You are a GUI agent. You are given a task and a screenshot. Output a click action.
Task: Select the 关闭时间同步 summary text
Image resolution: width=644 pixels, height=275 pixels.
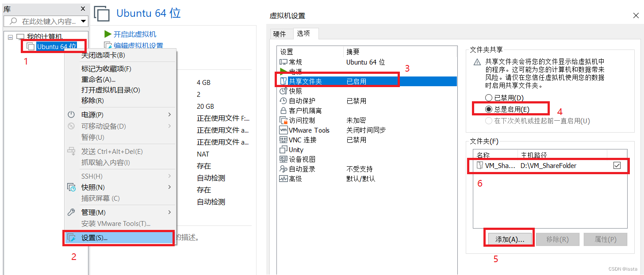coord(366,130)
